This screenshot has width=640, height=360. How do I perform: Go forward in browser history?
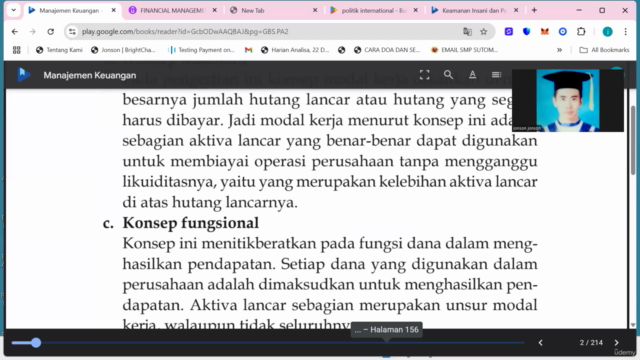pyautogui.click(x=33, y=31)
